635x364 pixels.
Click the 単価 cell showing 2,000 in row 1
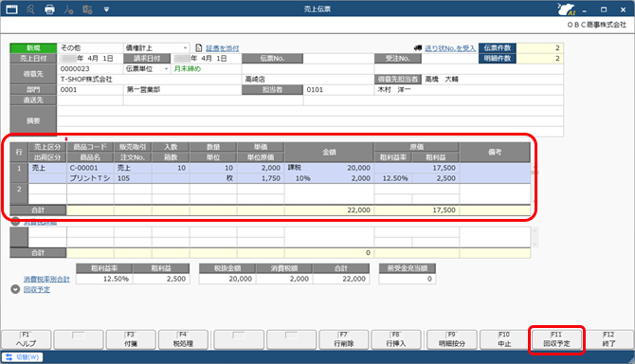tap(261, 168)
